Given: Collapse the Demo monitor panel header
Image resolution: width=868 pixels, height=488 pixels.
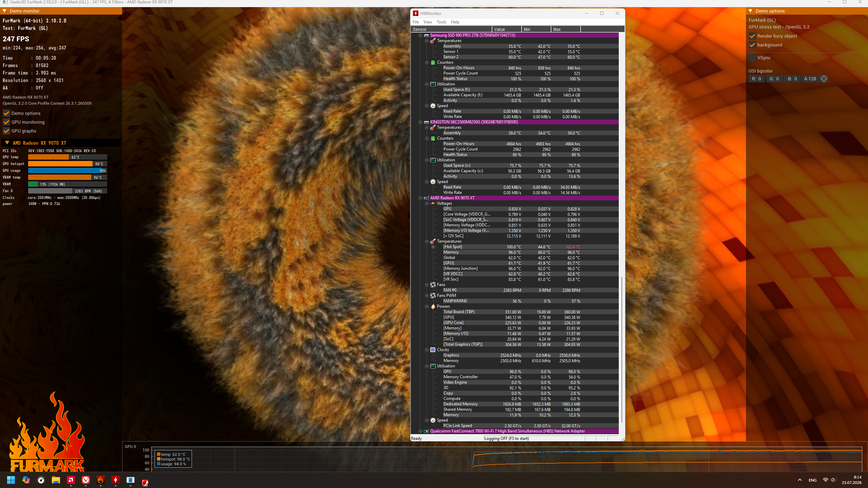Looking at the screenshot, I should click(x=4, y=11).
